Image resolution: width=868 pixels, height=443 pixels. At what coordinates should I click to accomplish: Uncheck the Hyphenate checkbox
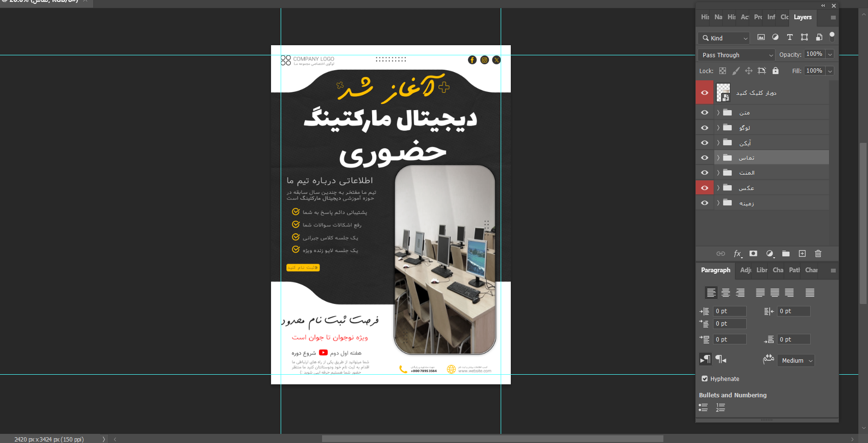705,379
